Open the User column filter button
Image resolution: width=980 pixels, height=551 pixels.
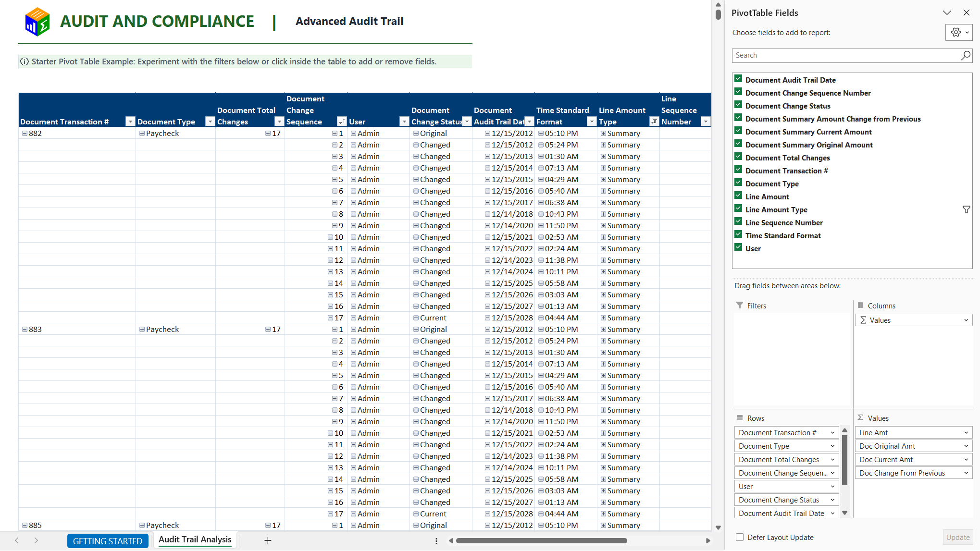click(x=404, y=122)
